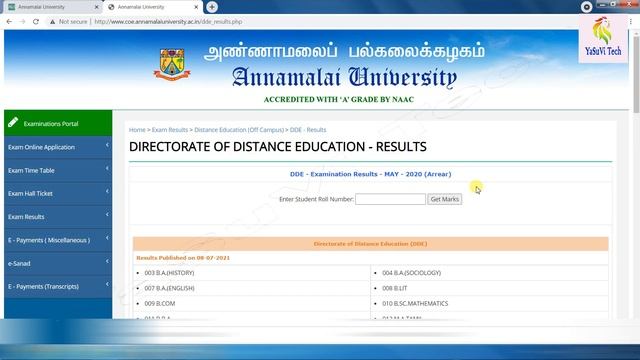Viewport: 640px width, 360px height.
Task: Click Results Published on 08-07-2021 text
Action: [183, 258]
